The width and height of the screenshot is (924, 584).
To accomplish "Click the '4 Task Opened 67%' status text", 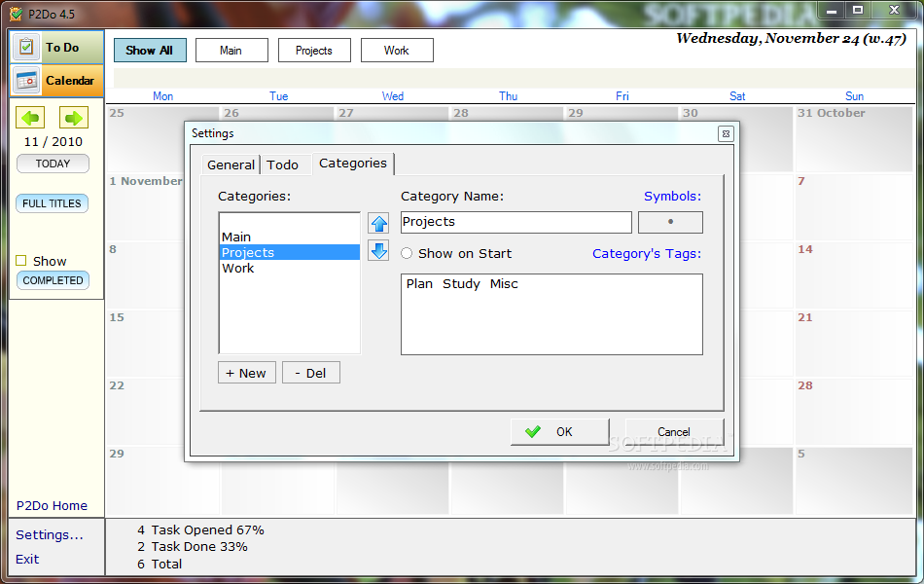I will coord(200,529).
